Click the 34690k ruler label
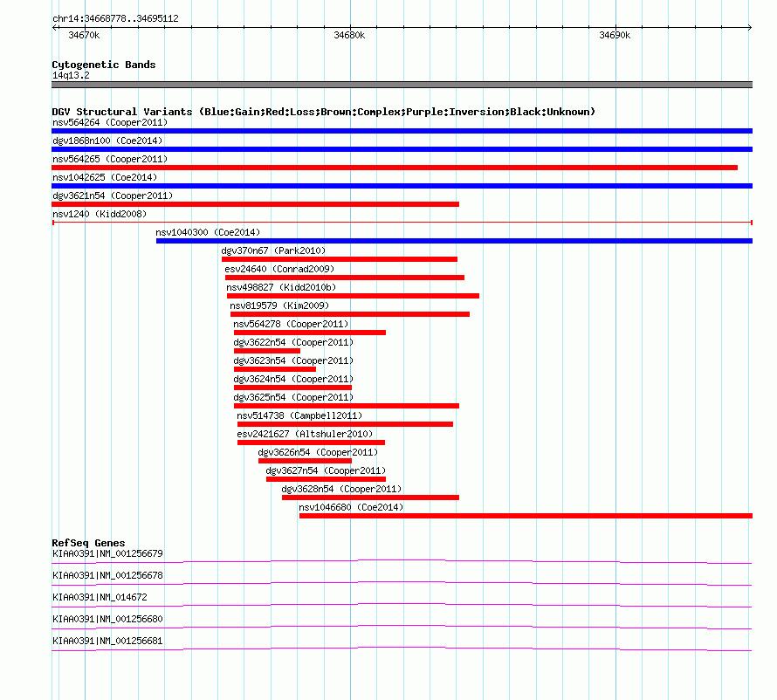The height and width of the screenshot is (700, 777). tap(615, 35)
